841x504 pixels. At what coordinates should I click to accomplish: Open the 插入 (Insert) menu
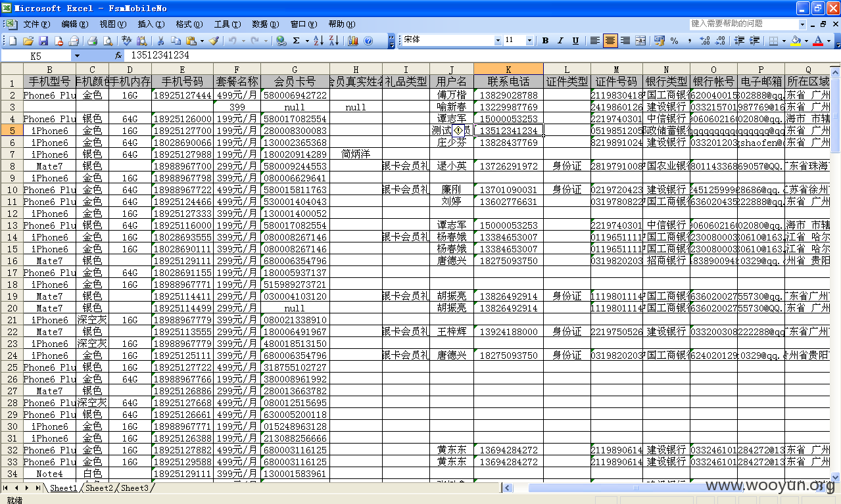[x=151, y=24]
